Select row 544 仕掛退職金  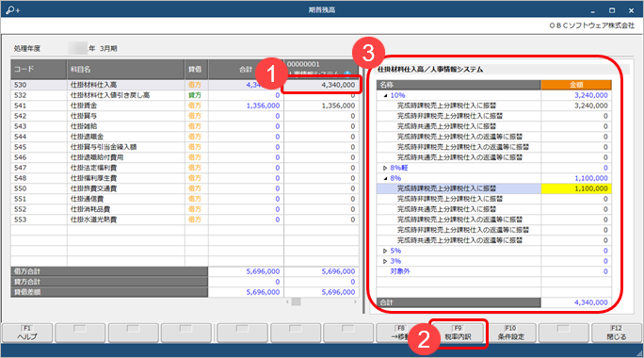pos(185,137)
